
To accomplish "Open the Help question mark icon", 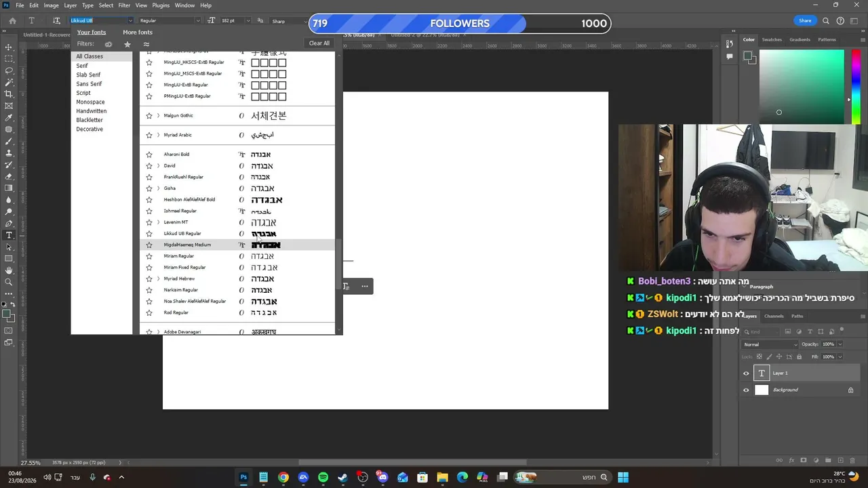I will 841,21.
